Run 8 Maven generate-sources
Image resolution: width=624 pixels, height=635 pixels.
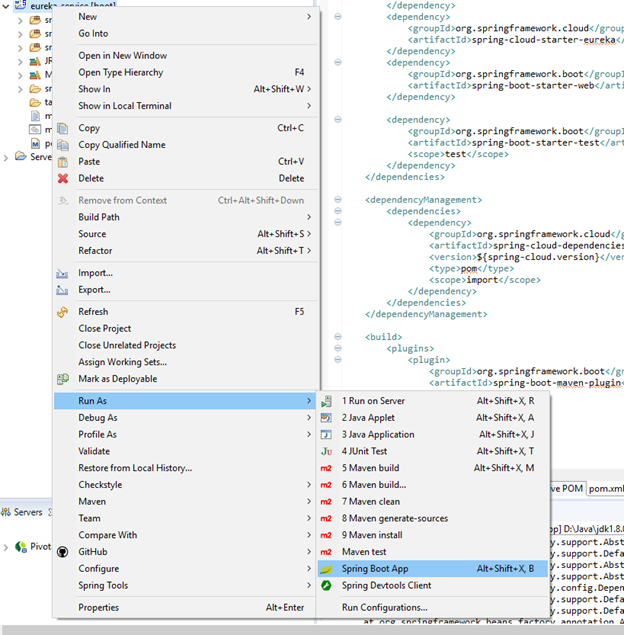(x=432, y=518)
